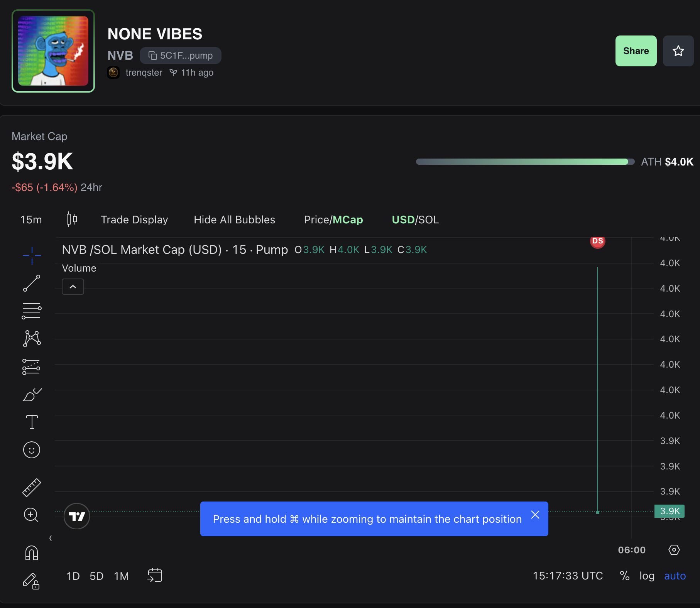Open the emoji icons tool
Screen dimensions: 700x608
tap(32, 450)
